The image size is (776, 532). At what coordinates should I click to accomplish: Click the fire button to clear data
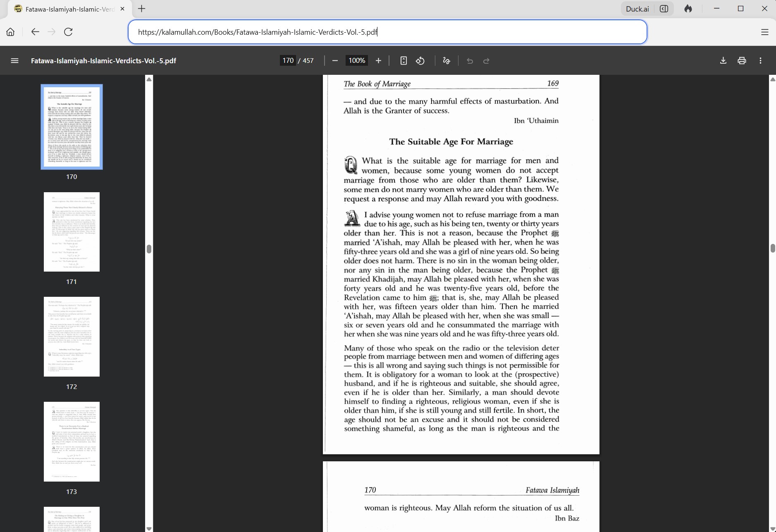click(x=688, y=9)
